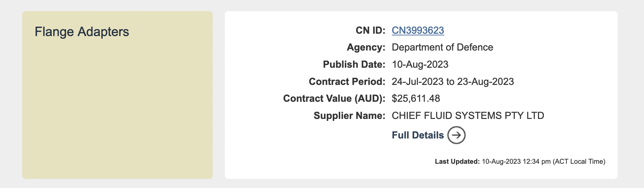Click the Agency field label

tap(366, 47)
